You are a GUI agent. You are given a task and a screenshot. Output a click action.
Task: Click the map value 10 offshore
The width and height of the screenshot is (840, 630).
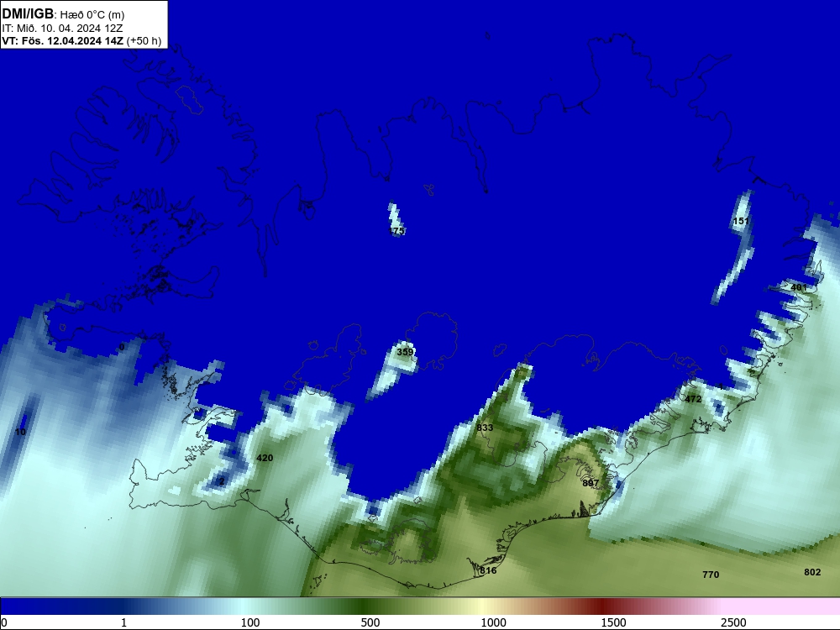[x=20, y=433]
